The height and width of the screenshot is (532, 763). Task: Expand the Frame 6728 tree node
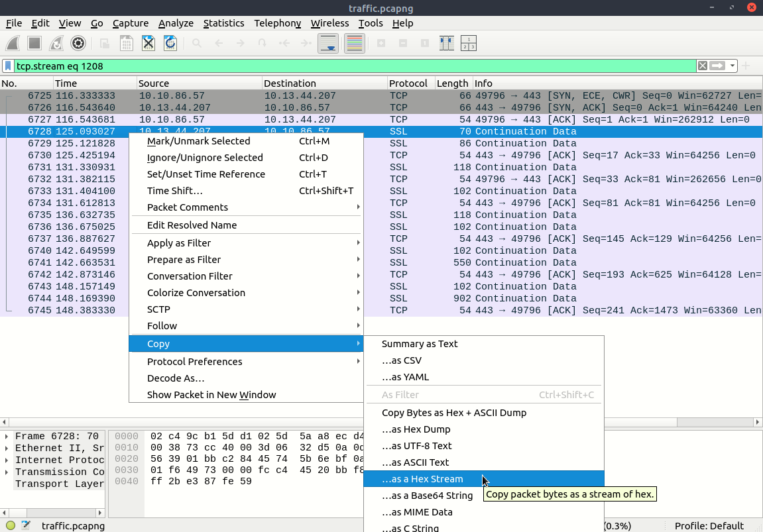point(7,437)
